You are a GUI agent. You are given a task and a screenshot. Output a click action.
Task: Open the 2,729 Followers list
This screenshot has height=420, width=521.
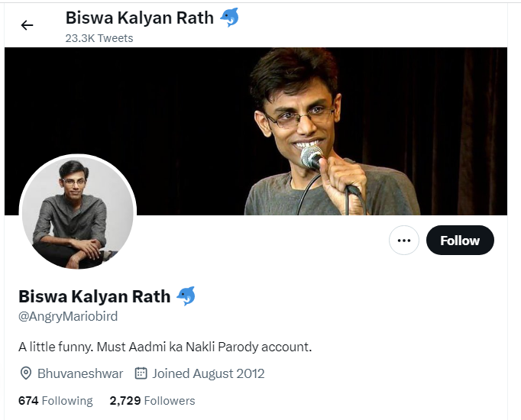point(152,400)
